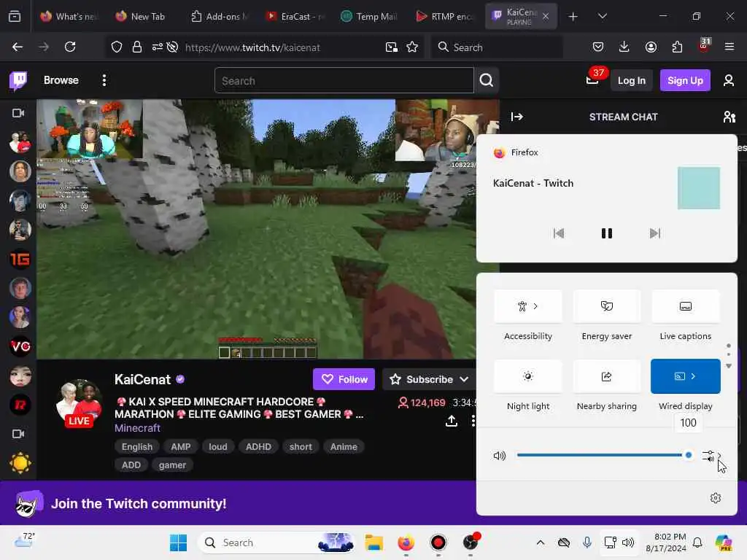Click next track media button
The width and height of the screenshot is (747, 560).
655,233
